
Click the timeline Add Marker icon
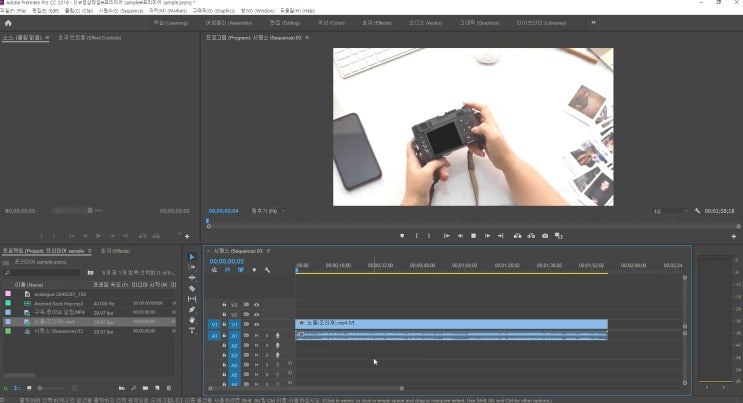pyautogui.click(x=254, y=270)
